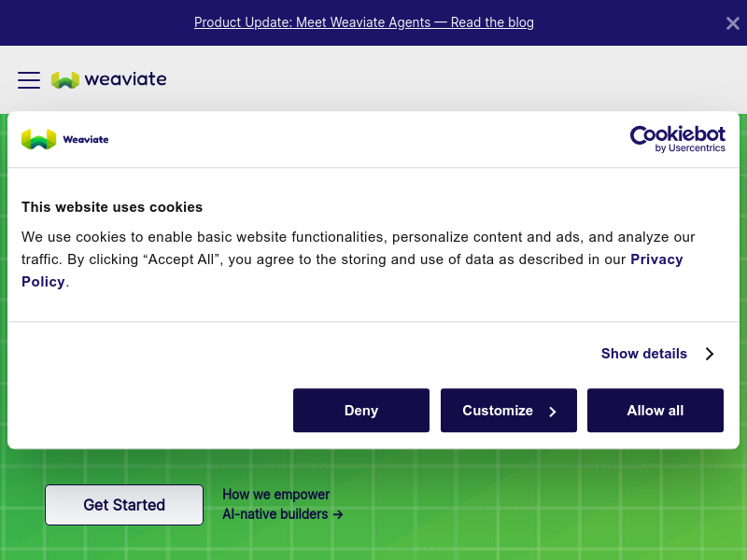
Task: Open the Privacy Policy link
Action: pos(656,259)
